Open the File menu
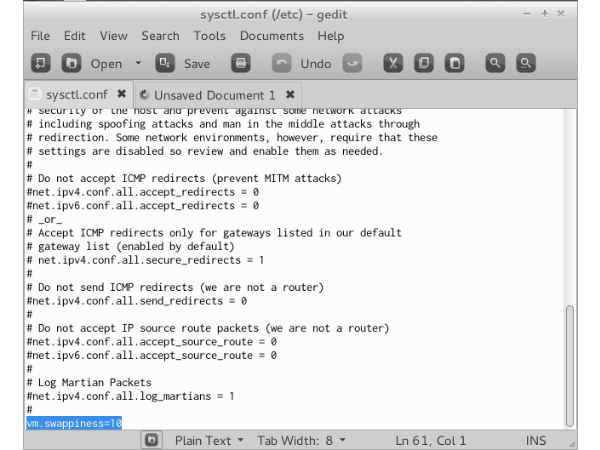 coord(40,36)
